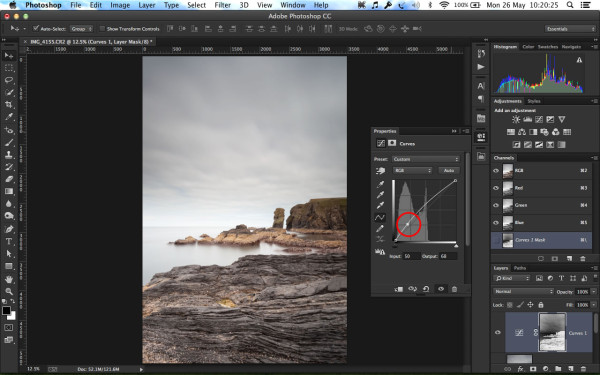Add a Vibrance adjustment

pyautogui.click(x=561, y=119)
